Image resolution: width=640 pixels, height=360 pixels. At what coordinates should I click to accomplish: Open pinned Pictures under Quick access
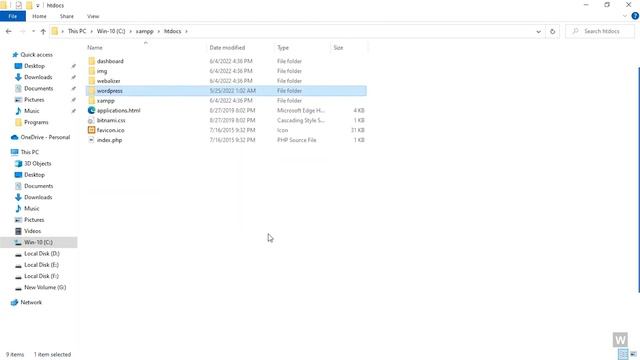pos(34,100)
